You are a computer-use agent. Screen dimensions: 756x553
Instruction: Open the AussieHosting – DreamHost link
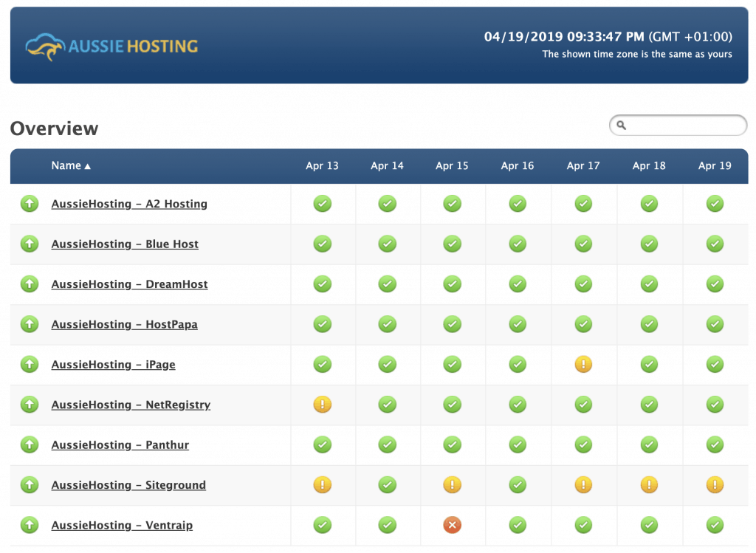[129, 284]
